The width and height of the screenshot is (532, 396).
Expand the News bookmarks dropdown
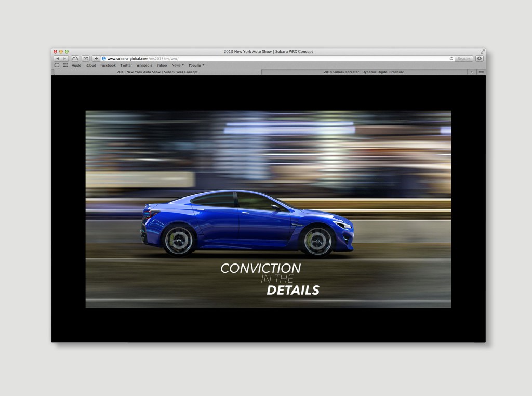click(x=178, y=65)
